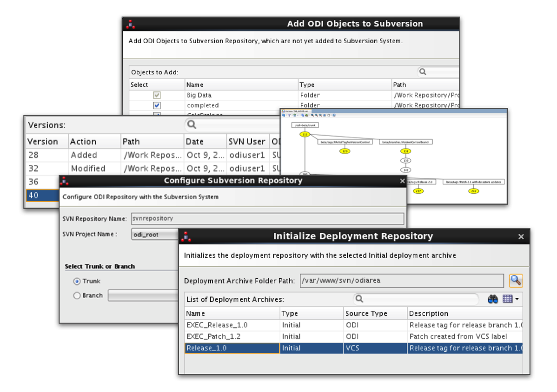
Task: Toggle the Big Data row checkbox
Action: pos(157,95)
